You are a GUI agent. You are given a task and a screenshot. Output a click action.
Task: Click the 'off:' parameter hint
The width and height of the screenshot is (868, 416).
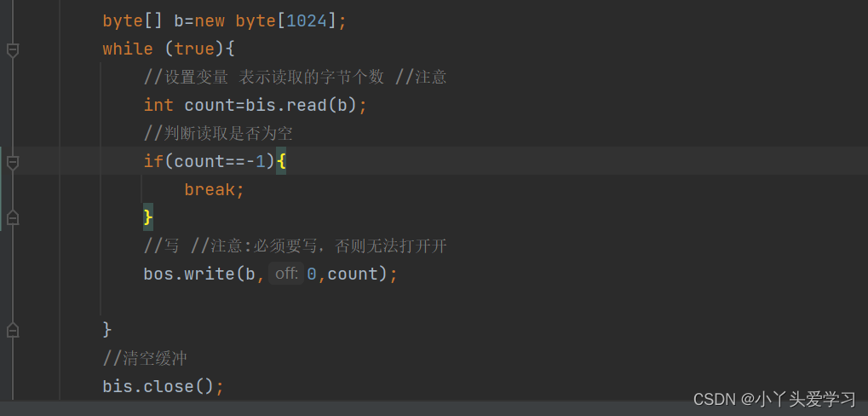(x=286, y=274)
